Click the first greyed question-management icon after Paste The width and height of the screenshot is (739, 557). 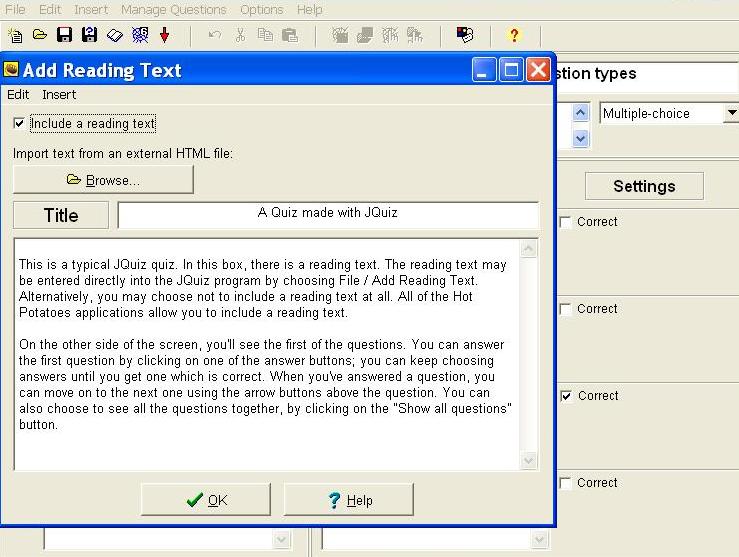pyautogui.click(x=340, y=35)
